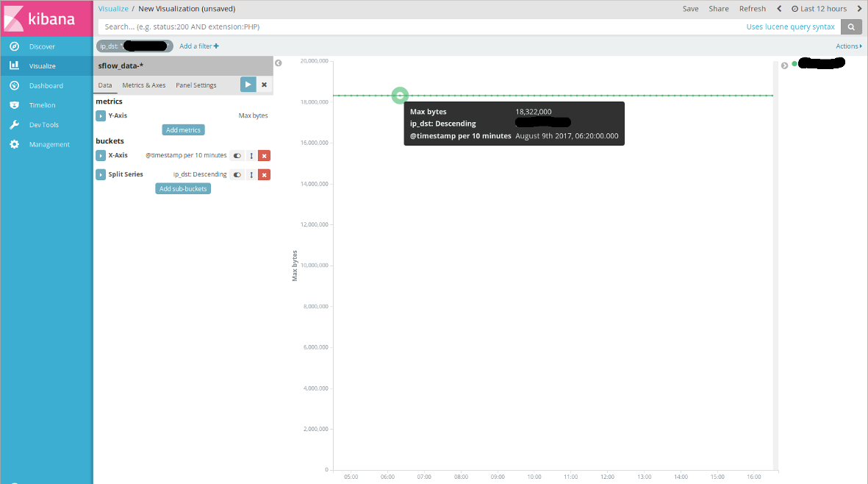Switch to the Data tab
Viewport: 868px width, 484px height.
(x=104, y=85)
